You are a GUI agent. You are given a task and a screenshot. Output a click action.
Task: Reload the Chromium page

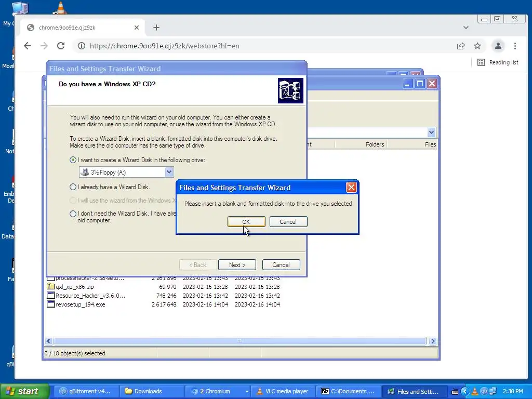(61, 46)
